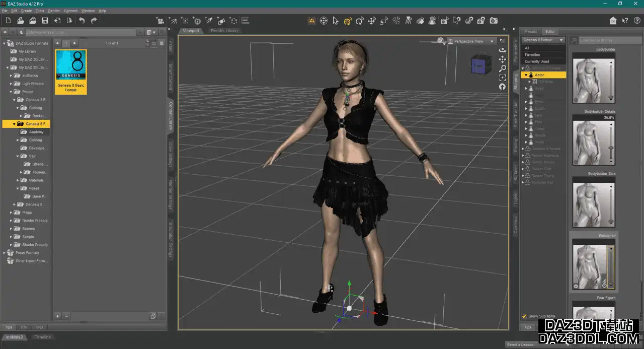Collapse the Actor node in Shaping
This screenshot has height=349, width=644.
(x=526, y=75)
